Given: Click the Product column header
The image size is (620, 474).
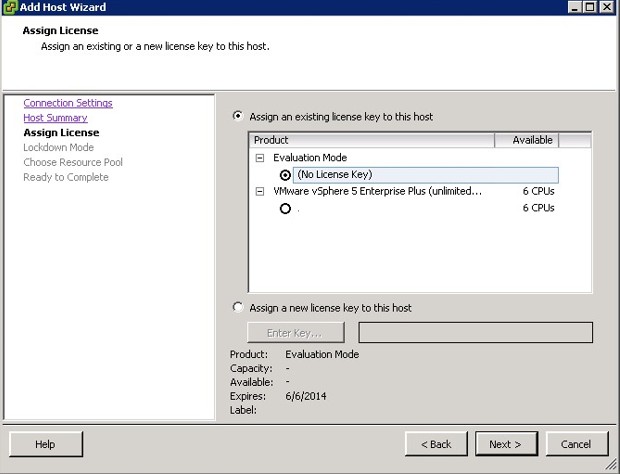Looking at the screenshot, I should 371,140.
